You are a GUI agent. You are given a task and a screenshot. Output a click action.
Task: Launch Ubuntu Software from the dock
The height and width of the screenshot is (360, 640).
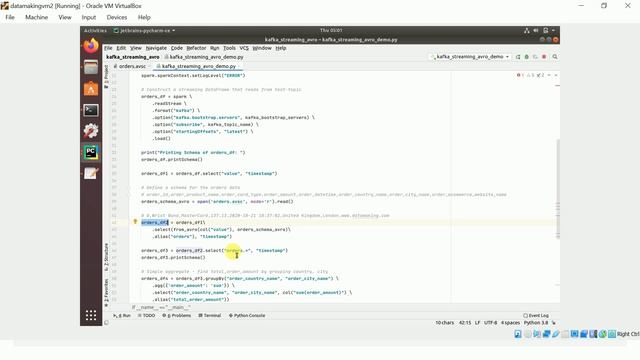coord(91,89)
